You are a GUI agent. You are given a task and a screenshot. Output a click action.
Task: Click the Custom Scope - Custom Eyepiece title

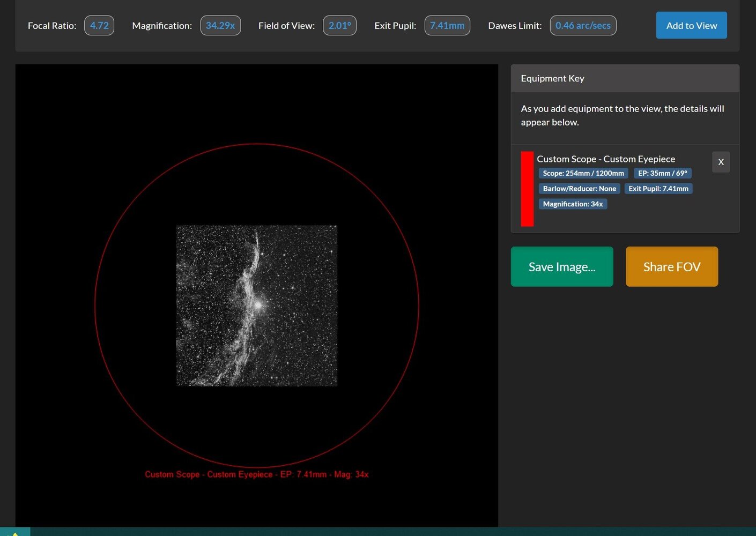pos(606,159)
